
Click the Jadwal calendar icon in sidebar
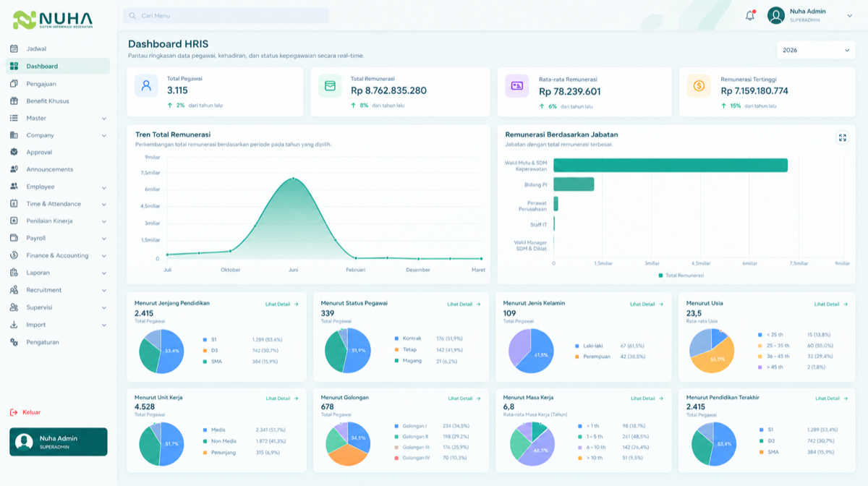tap(14, 48)
